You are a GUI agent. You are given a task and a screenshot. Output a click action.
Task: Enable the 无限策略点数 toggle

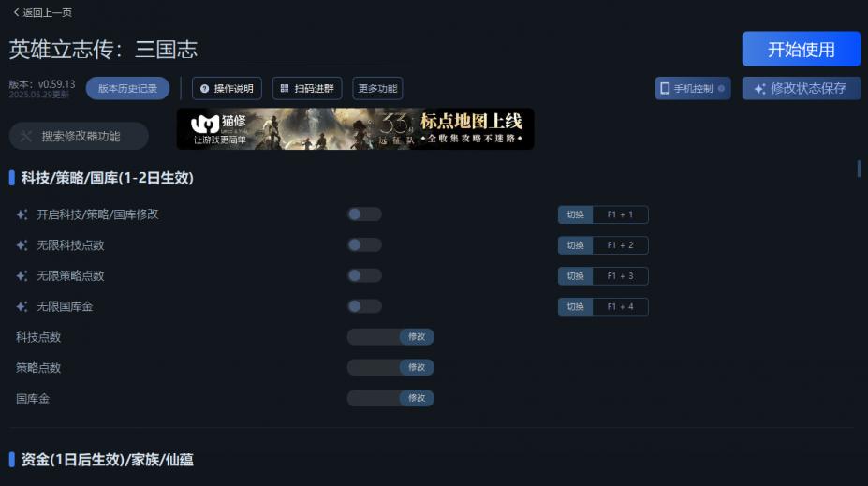pos(364,275)
